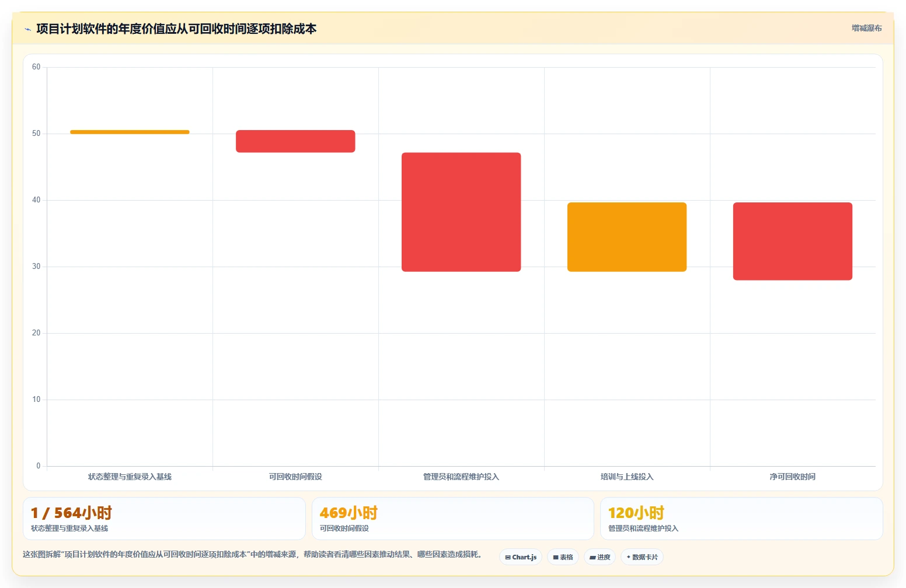Screen dimensions: 906x588
Task: Click the 进度 tag chip
Action: (600, 557)
